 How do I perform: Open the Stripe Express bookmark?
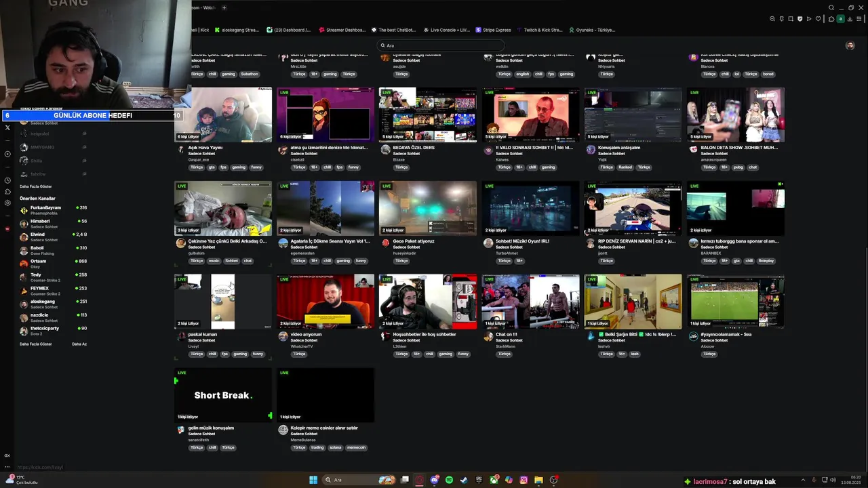(494, 30)
